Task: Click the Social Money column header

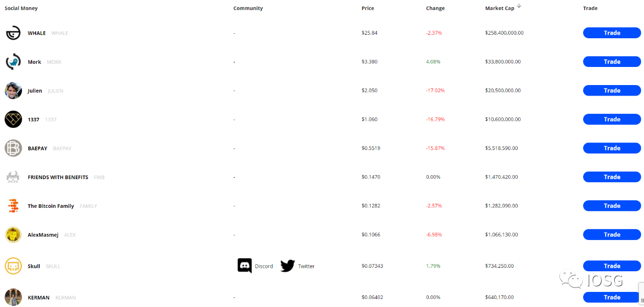Action: [x=21, y=8]
